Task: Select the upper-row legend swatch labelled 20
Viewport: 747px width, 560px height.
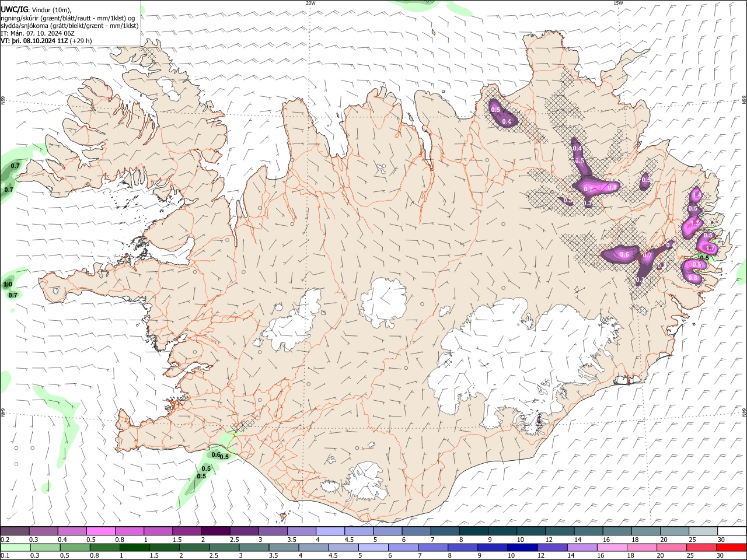Action: (674, 531)
